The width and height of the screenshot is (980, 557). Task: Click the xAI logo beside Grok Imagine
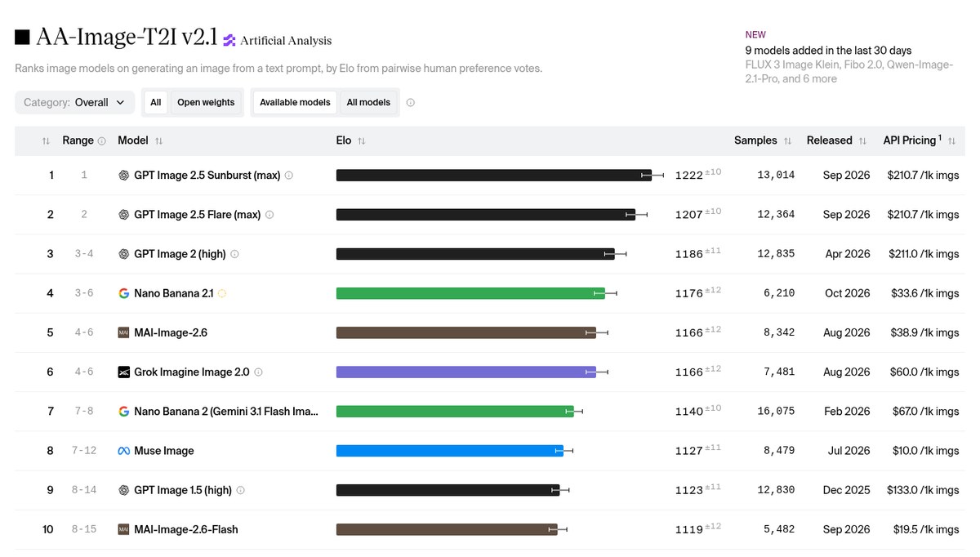pyautogui.click(x=124, y=372)
